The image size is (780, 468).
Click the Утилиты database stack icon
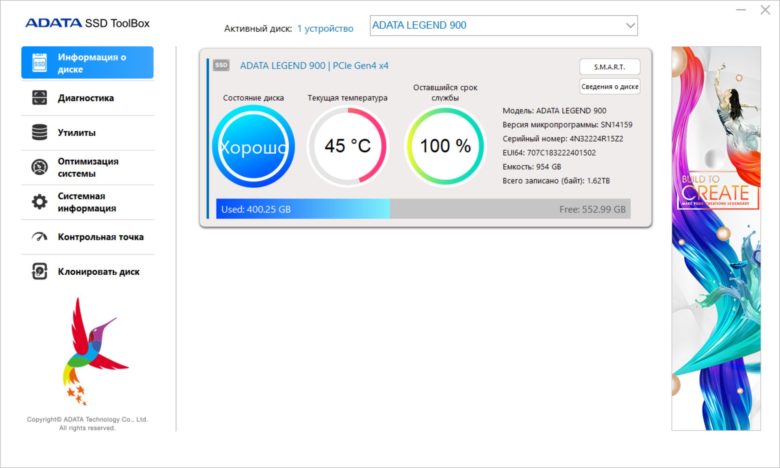[x=39, y=132]
